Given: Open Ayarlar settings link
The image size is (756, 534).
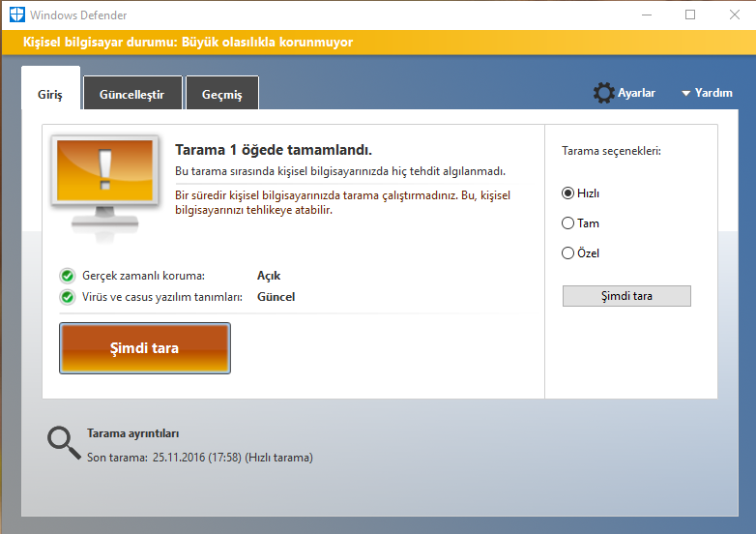Looking at the screenshot, I should point(636,93).
